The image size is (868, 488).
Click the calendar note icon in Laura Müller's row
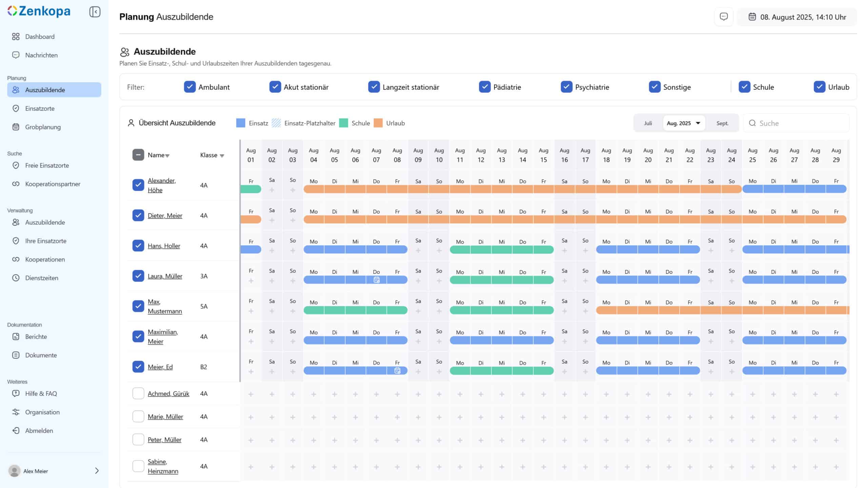point(376,280)
